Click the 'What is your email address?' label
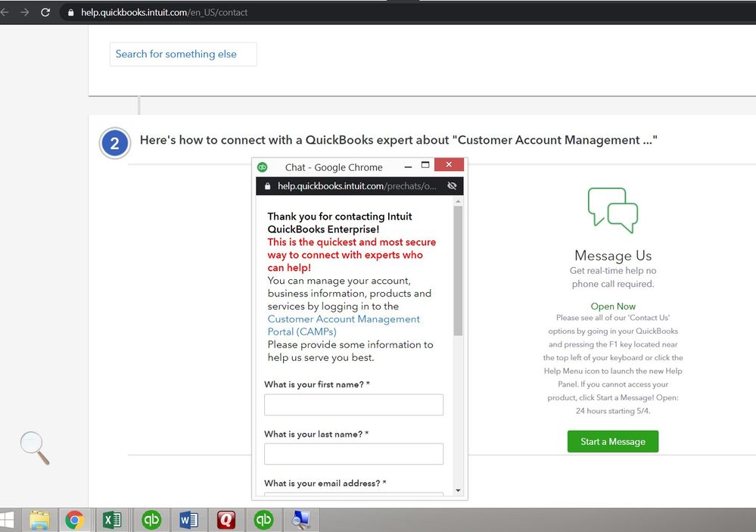This screenshot has height=532, width=756. click(325, 483)
